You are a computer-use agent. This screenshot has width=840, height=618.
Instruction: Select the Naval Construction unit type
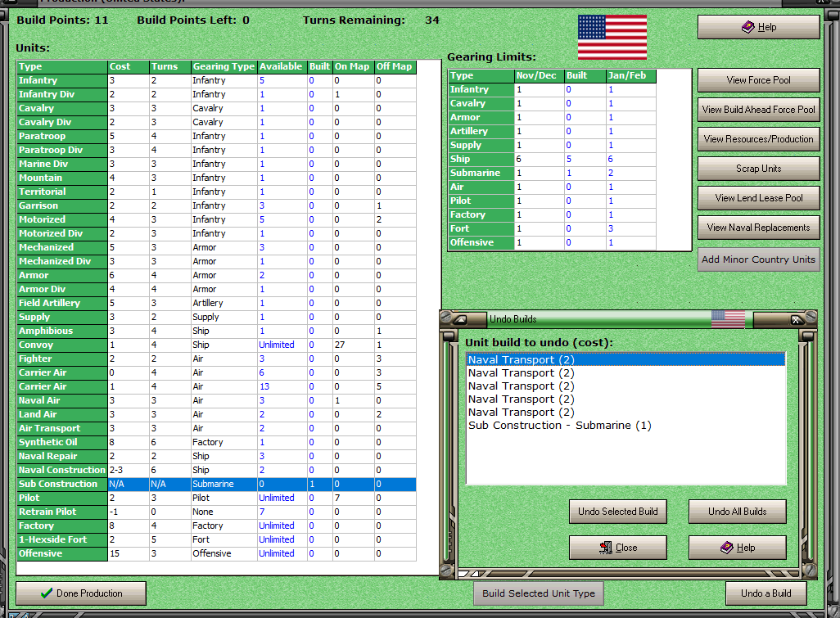point(62,470)
